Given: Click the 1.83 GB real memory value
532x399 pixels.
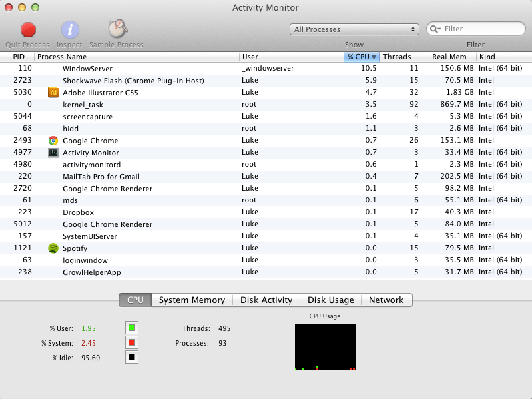Looking at the screenshot, I should [x=459, y=93].
